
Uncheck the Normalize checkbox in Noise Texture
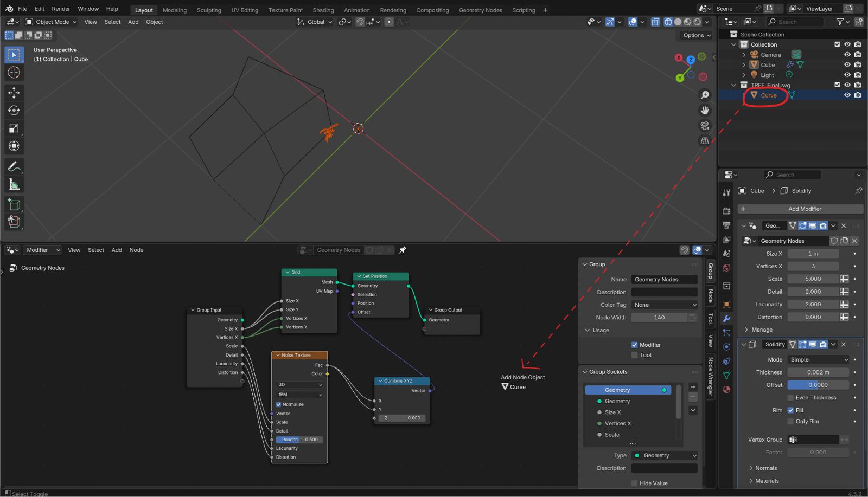click(279, 404)
